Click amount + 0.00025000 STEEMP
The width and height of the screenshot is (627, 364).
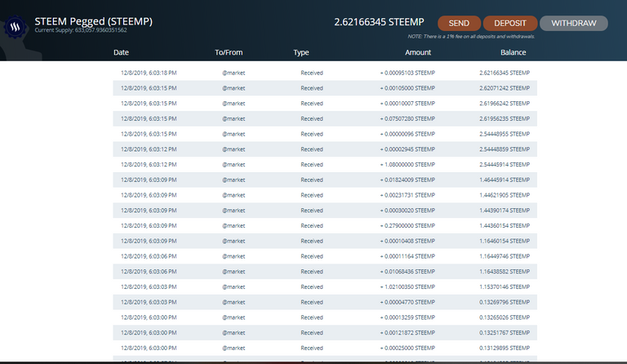click(x=407, y=348)
